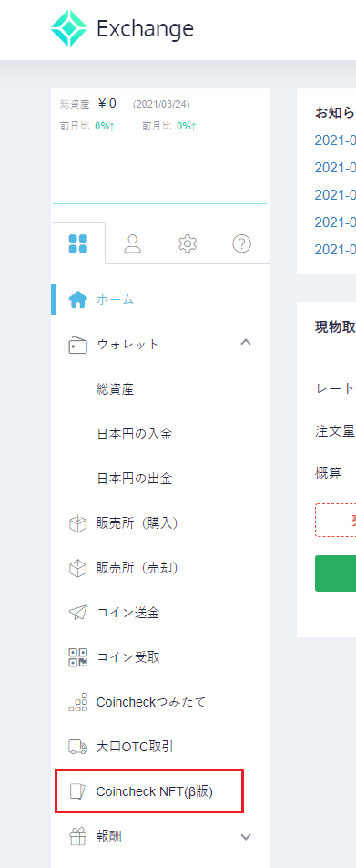Click the (2021/03/24) date text
This screenshot has height=868, width=356.
(161, 104)
